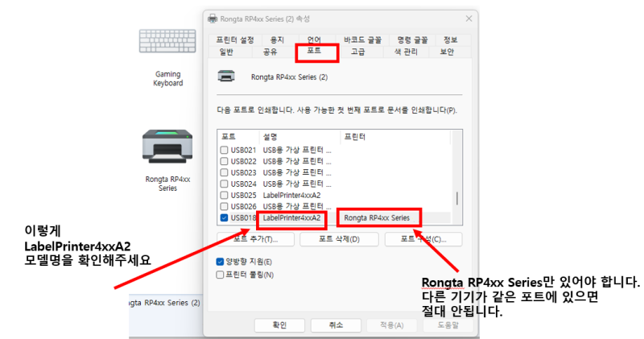This screenshot has height=339, width=644.
Task: Switch to the 언어 tab
Action: click(x=314, y=39)
